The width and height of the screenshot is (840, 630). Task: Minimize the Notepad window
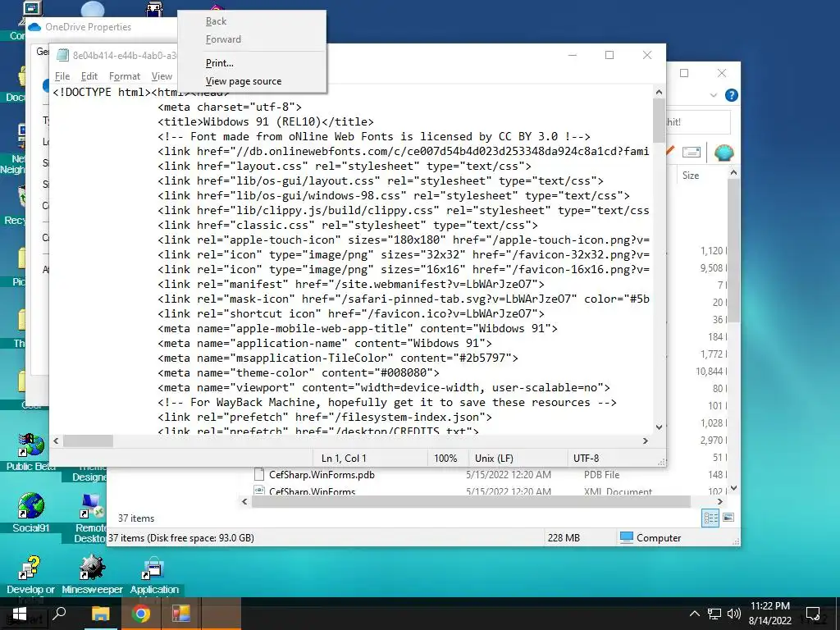(572, 55)
